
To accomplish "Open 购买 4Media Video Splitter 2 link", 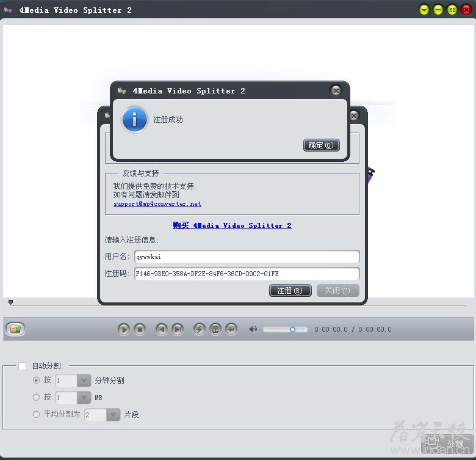I will pos(232,225).
